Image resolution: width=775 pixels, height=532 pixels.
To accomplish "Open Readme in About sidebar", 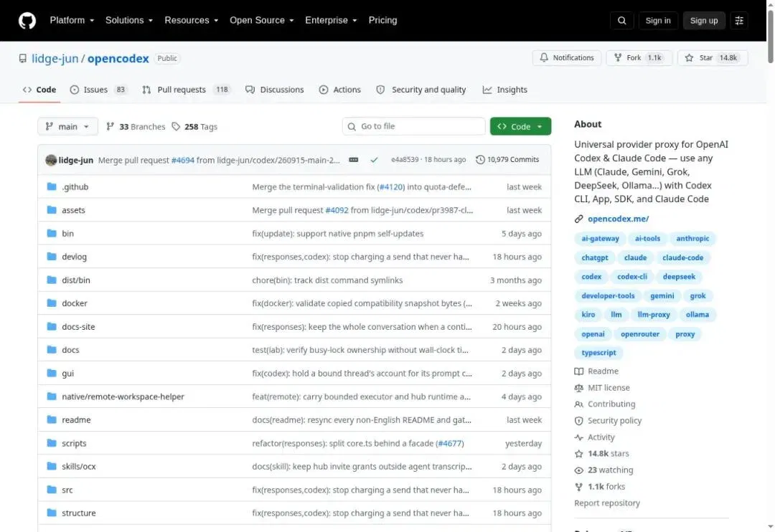I will click(x=596, y=371).
